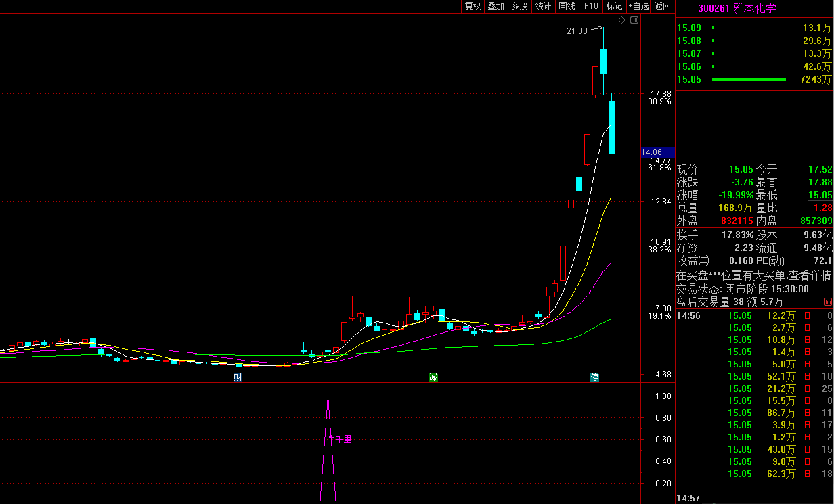
Task: Click the 内盘 value 857309
Action: (x=816, y=221)
